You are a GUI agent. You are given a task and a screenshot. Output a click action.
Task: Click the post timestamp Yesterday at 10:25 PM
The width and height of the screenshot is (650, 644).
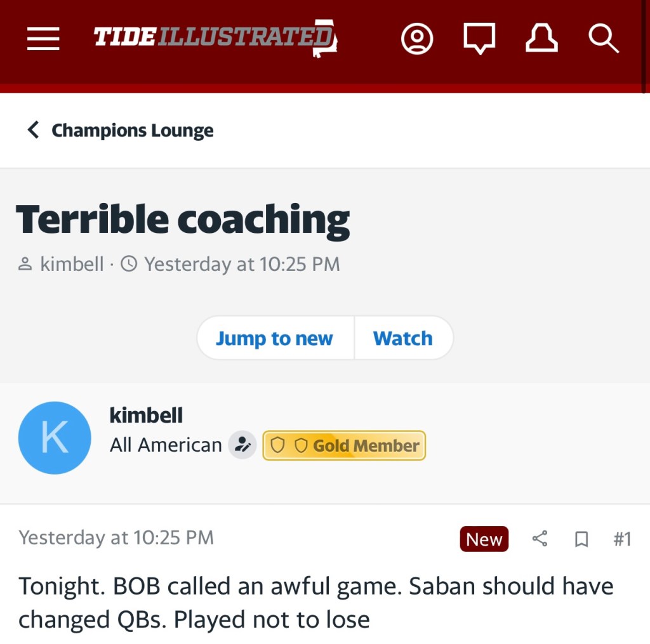[x=116, y=538]
